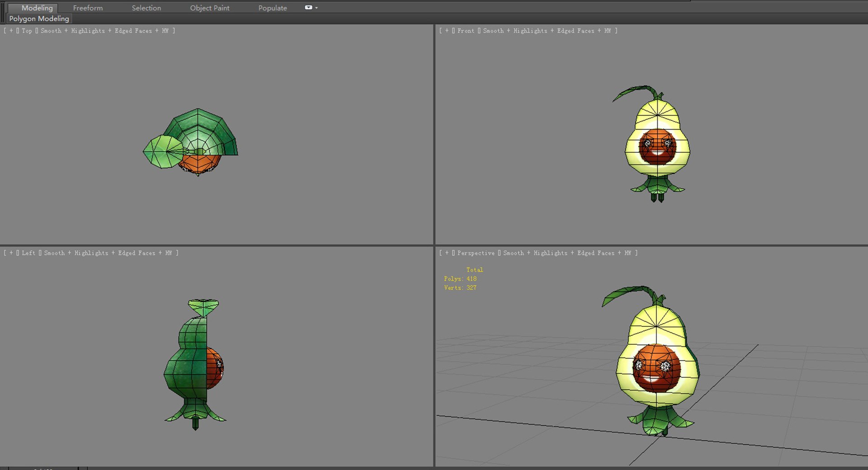Open the Front viewport plus menu
This screenshot has height=470, width=868.
point(447,31)
